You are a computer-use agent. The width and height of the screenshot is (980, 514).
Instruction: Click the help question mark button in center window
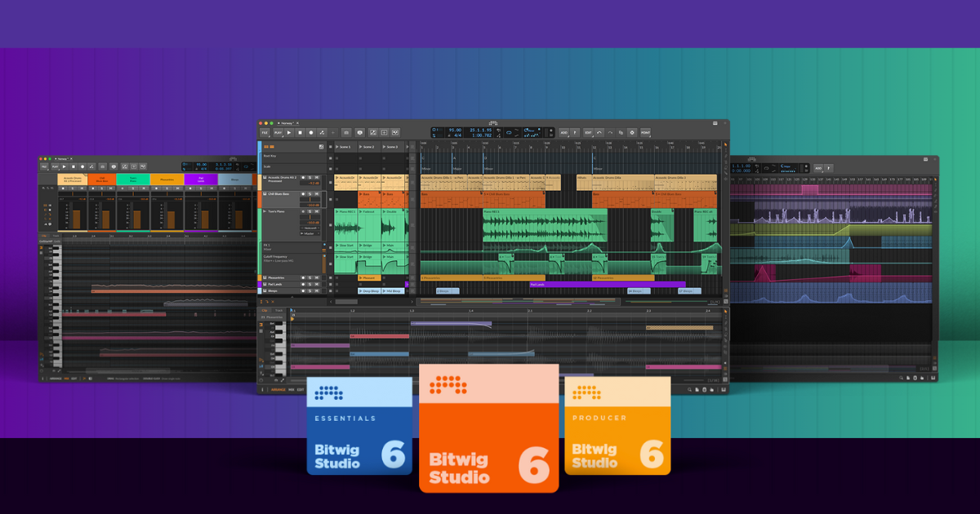click(x=575, y=132)
